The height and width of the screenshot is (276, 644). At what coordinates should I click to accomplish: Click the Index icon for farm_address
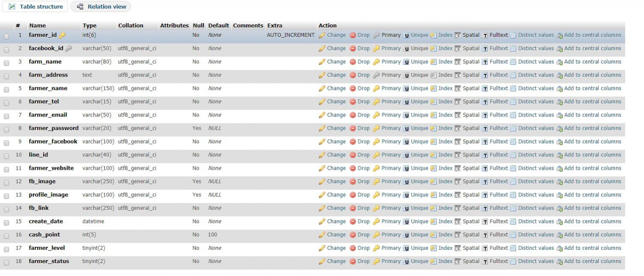click(433, 75)
